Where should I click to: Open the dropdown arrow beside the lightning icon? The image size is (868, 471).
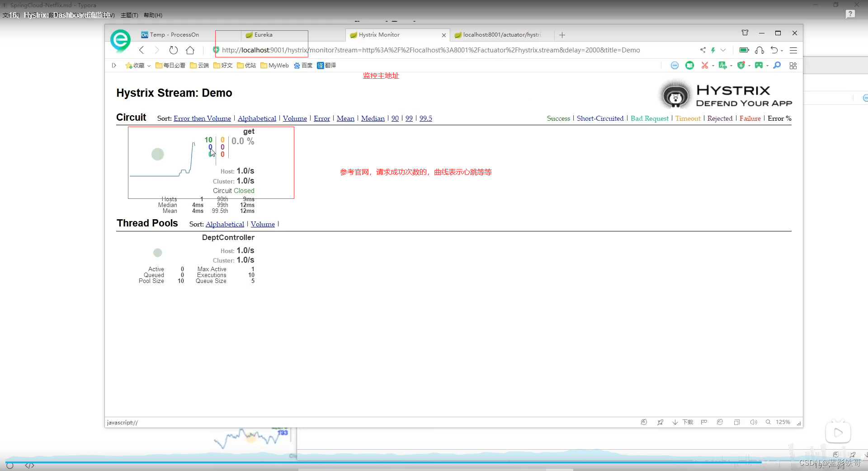[723, 50]
